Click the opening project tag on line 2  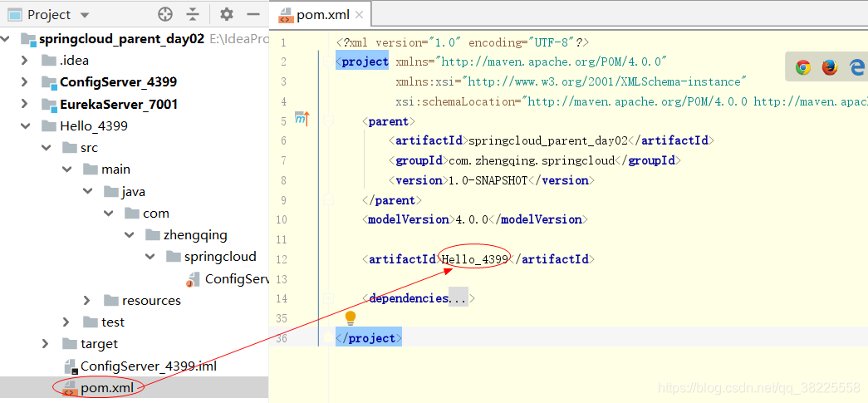363,61
